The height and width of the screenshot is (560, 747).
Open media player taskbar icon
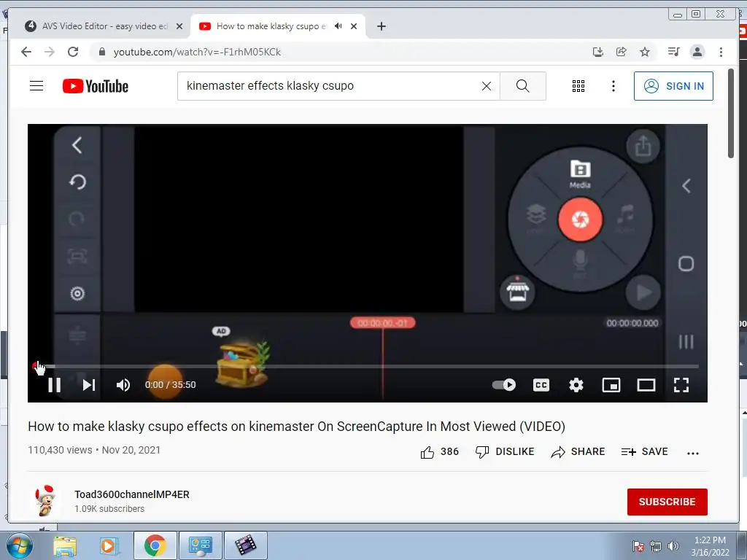[x=109, y=545]
